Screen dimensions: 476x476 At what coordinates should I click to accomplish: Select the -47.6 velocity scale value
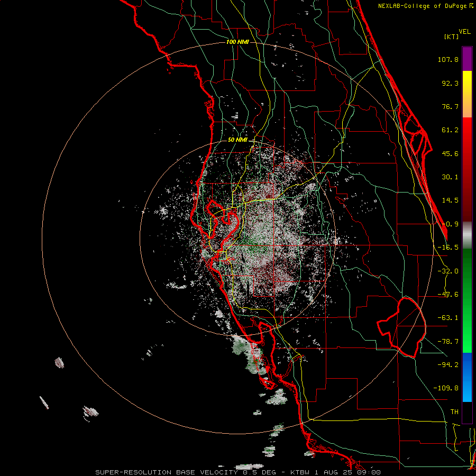448,295
